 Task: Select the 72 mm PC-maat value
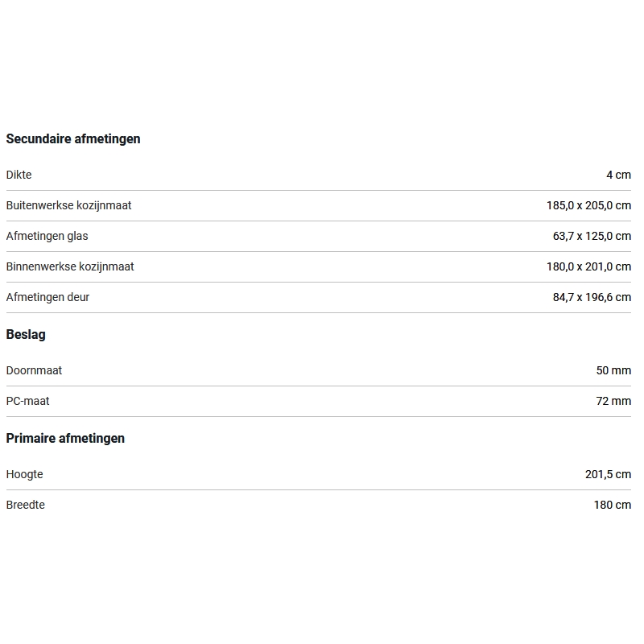(x=613, y=401)
